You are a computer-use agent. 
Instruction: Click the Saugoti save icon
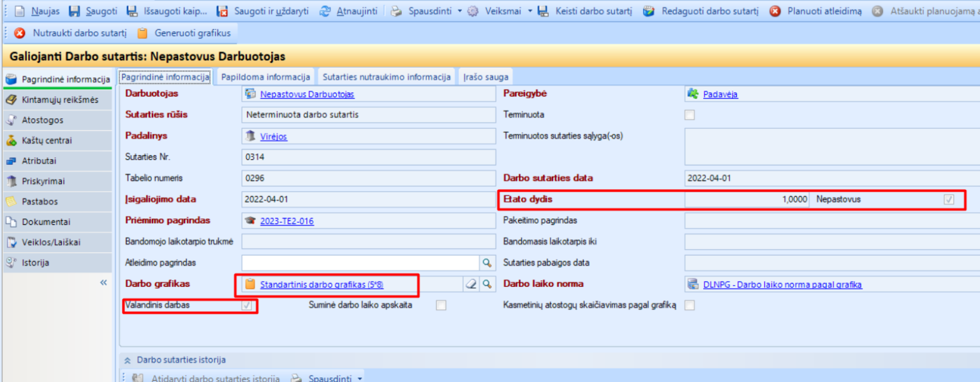click(74, 11)
